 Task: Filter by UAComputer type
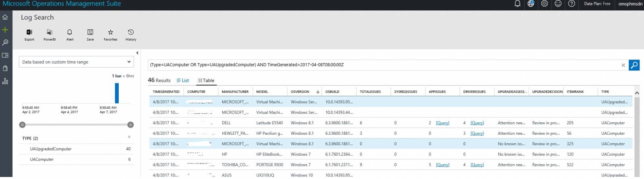[42, 159]
